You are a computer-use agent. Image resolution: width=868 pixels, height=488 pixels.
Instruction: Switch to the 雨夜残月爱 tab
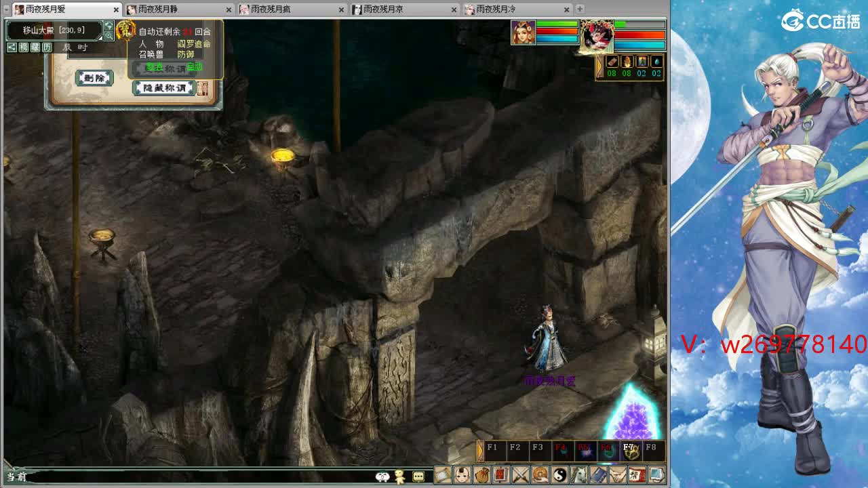(x=66, y=9)
